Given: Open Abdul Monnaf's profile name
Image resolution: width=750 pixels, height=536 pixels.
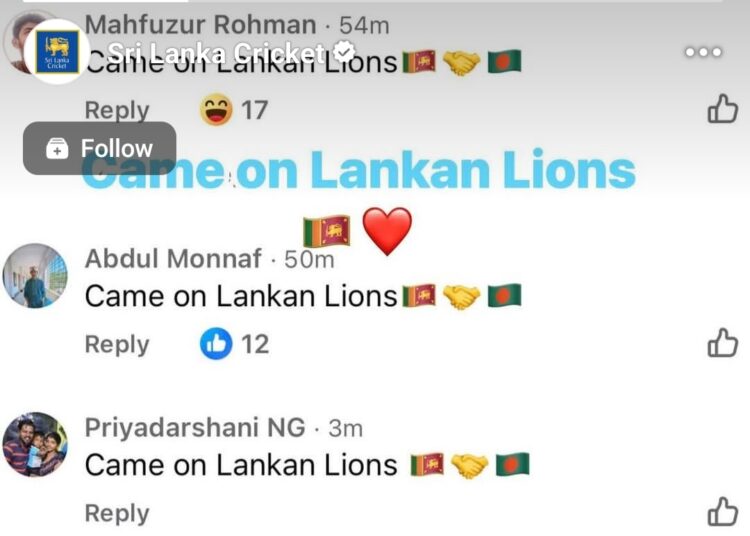Looking at the screenshot, I should pos(173,259).
